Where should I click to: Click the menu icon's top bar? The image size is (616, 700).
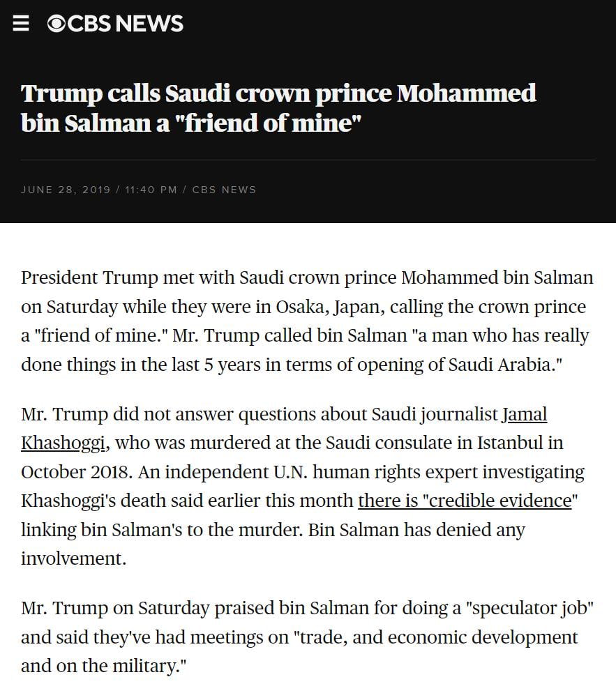click(21, 17)
